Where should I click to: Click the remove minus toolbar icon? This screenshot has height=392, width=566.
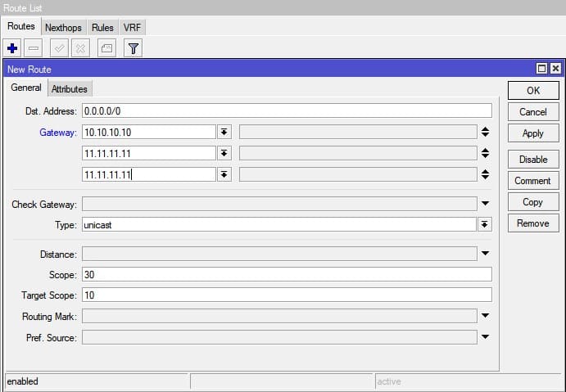34,48
